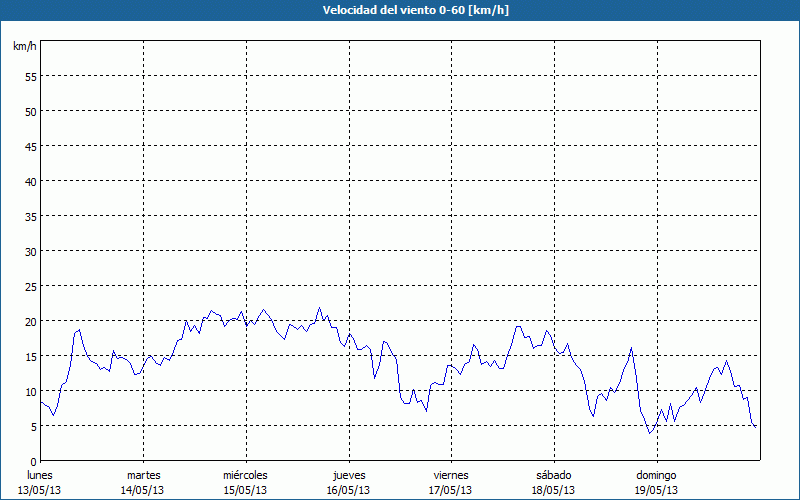Click the y-axis tick label 10
This screenshot has height=500, width=800.
pos(30,391)
